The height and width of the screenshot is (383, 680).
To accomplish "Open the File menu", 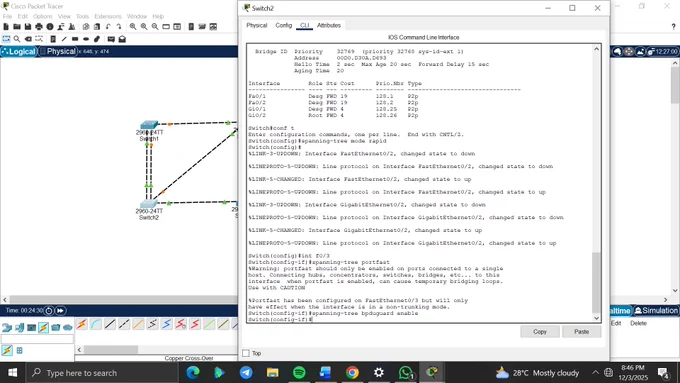I will click(7, 16).
